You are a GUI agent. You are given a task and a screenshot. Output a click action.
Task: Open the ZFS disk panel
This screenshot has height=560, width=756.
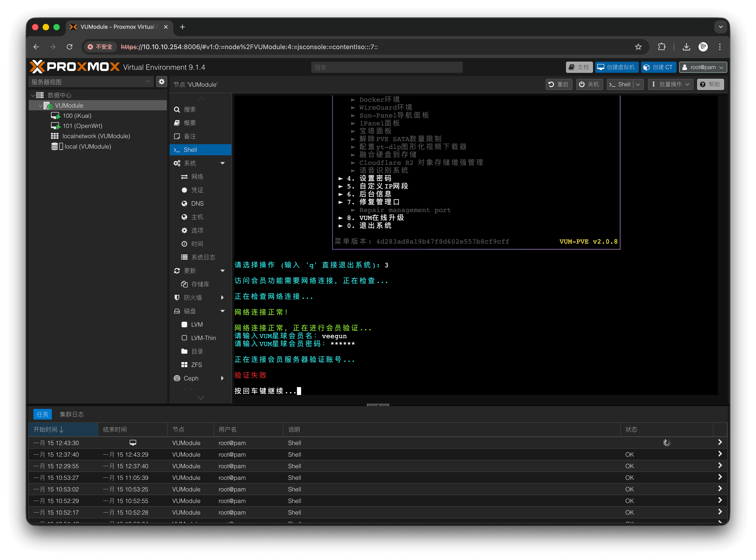click(196, 365)
